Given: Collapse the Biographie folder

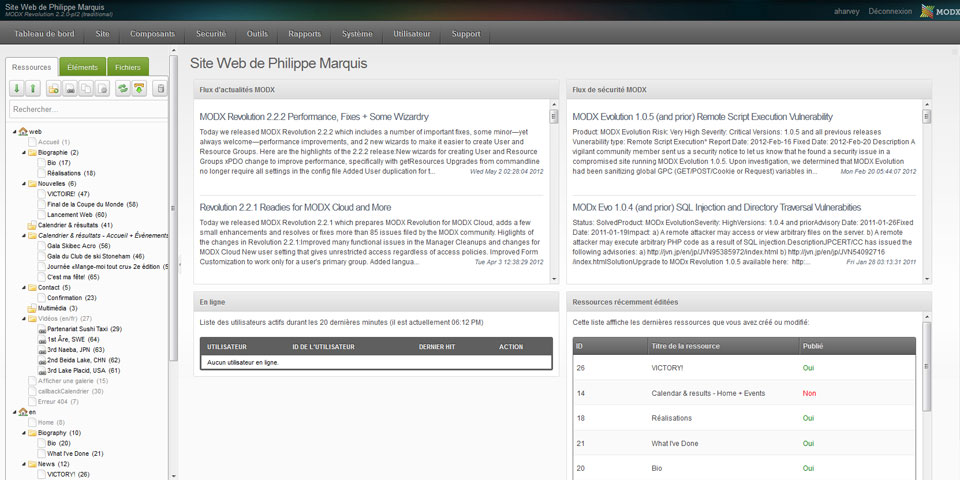Looking at the screenshot, I should click(x=24, y=152).
